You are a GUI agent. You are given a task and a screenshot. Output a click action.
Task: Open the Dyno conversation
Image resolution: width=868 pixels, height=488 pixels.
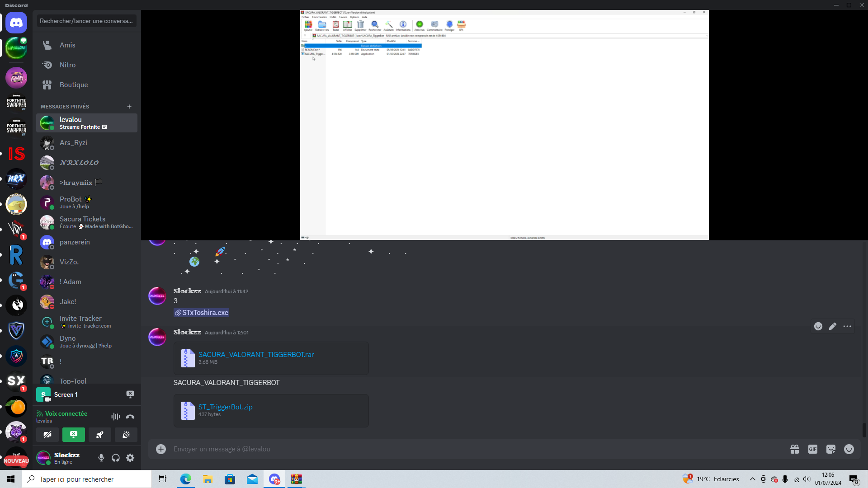(x=87, y=342)
